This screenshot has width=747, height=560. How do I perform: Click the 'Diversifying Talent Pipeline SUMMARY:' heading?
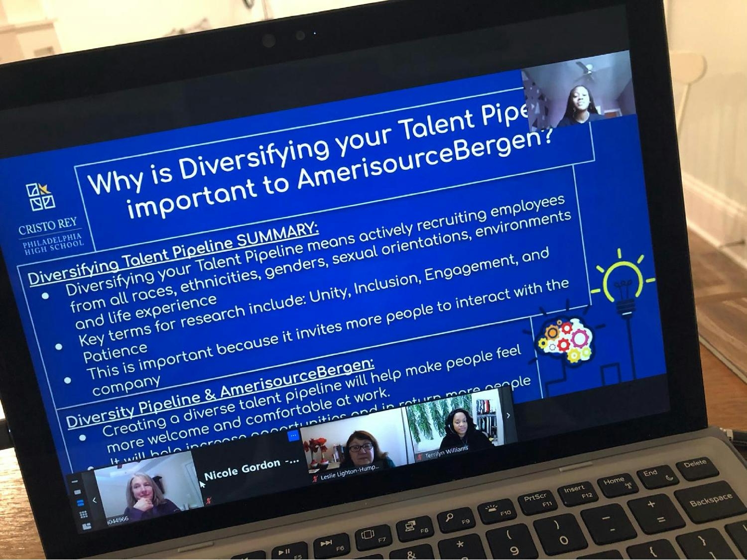[x=173, y=254]
